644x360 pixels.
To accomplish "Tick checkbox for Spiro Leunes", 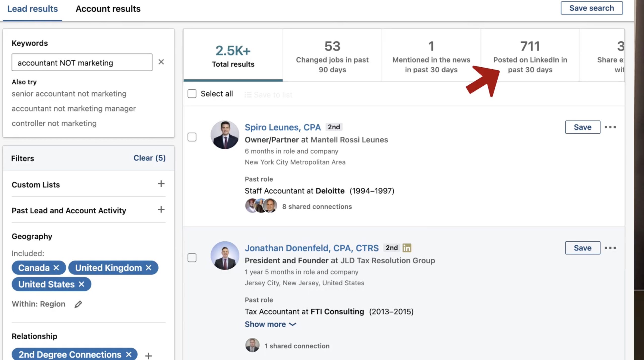I will [x=192, y=137].
